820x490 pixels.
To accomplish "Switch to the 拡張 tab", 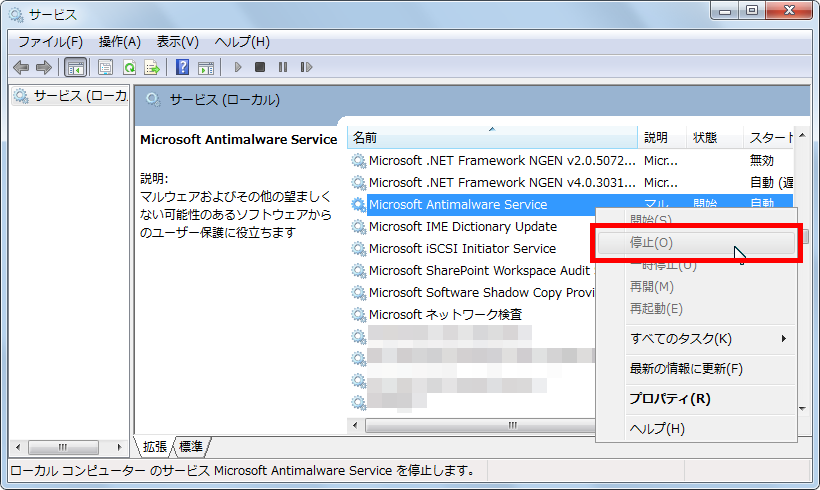I will [x=154, y=447].
